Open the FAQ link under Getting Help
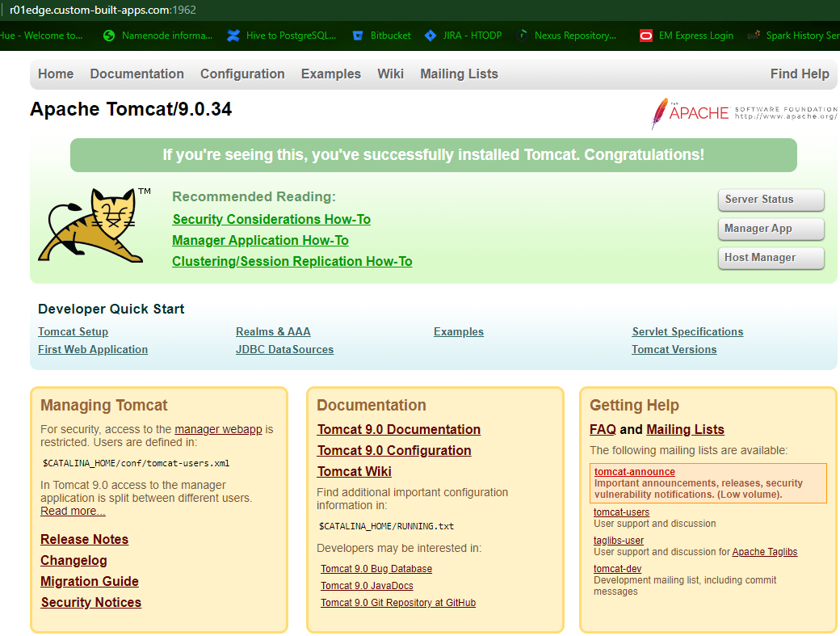840x636 pixels. pyautogui.click(x=603, y=430)
